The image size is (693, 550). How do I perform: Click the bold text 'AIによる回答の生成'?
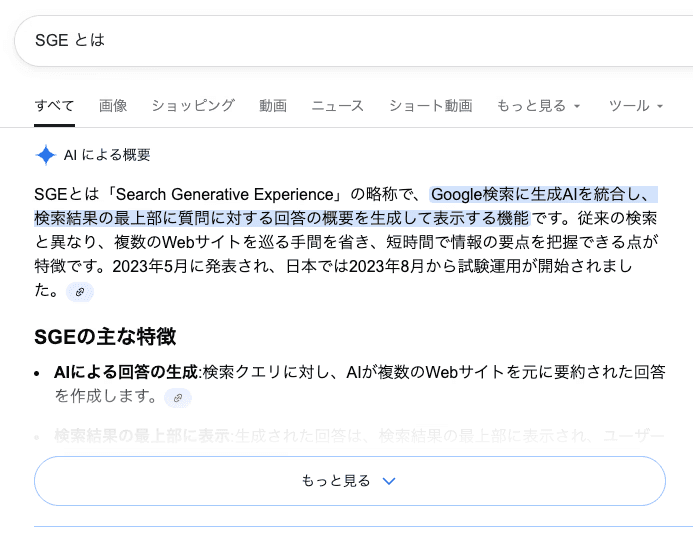126,372
